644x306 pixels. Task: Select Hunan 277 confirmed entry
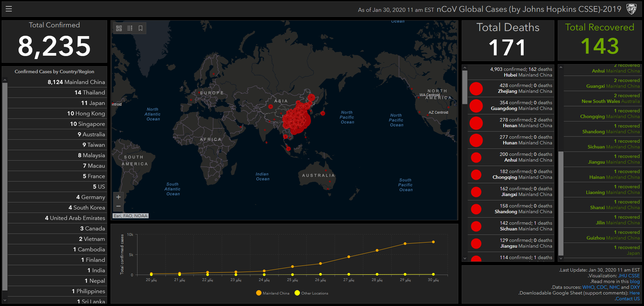point(511,140)
